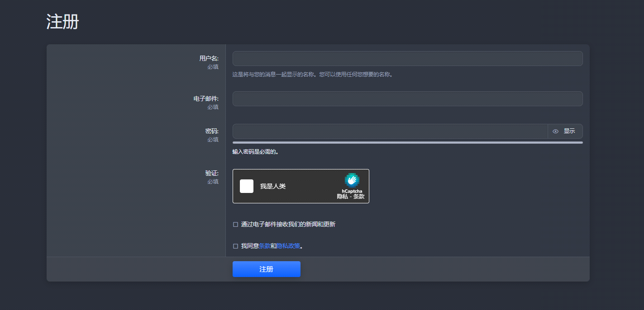Check the 我同意条款和隐私政策 checkbox
This screenshot has width=644, height=310.
[235, 246]
